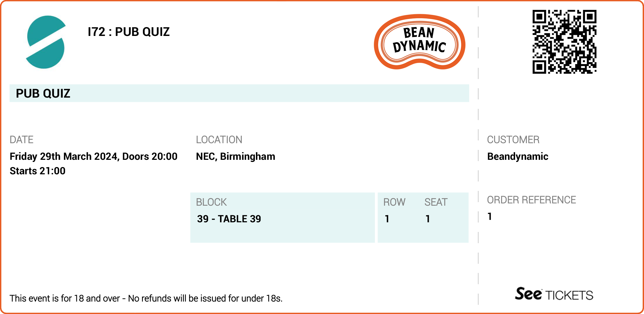Click the DATE label
The image size is (644, 314).
click(x=21, y=140)
